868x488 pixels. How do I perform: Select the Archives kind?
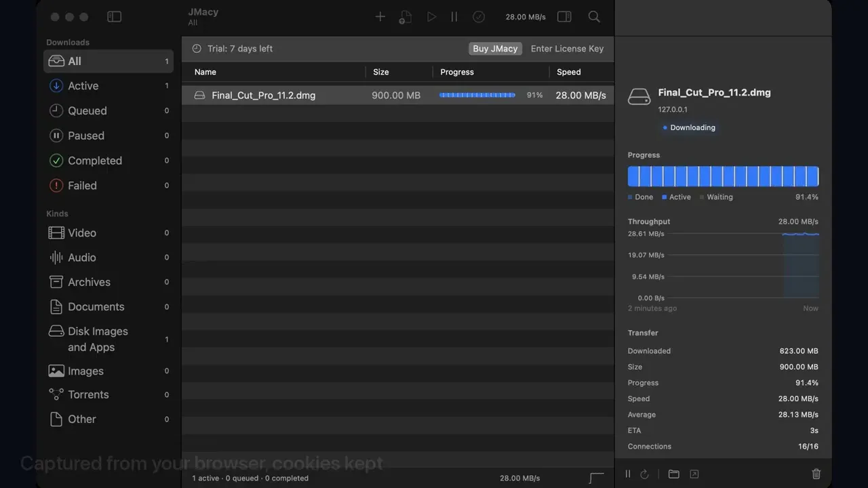point(108,282)
